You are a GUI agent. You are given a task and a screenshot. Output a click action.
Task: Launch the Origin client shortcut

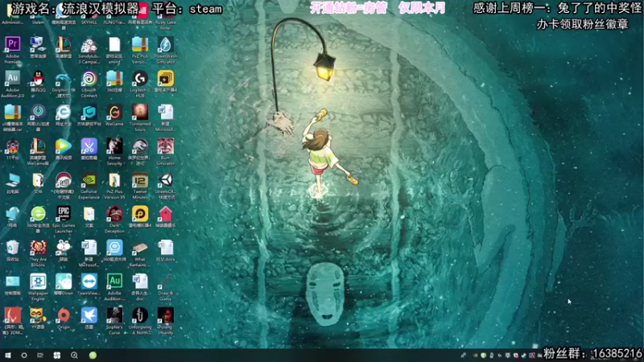tap(64, 315)
